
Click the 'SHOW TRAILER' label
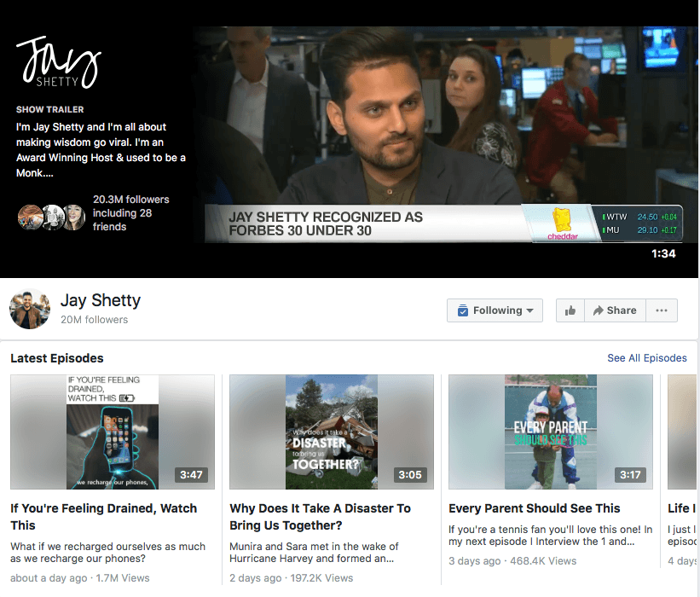click(x=50, y=109)
